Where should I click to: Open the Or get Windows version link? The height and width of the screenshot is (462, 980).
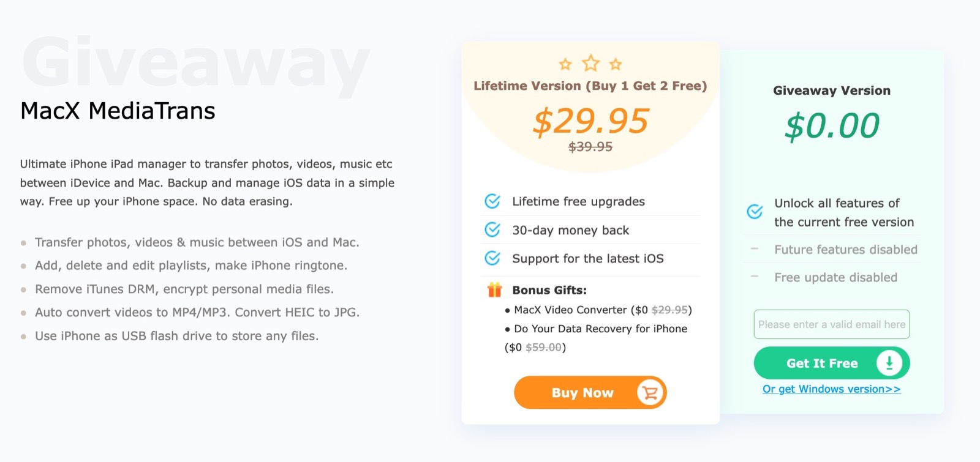(831, 389)
